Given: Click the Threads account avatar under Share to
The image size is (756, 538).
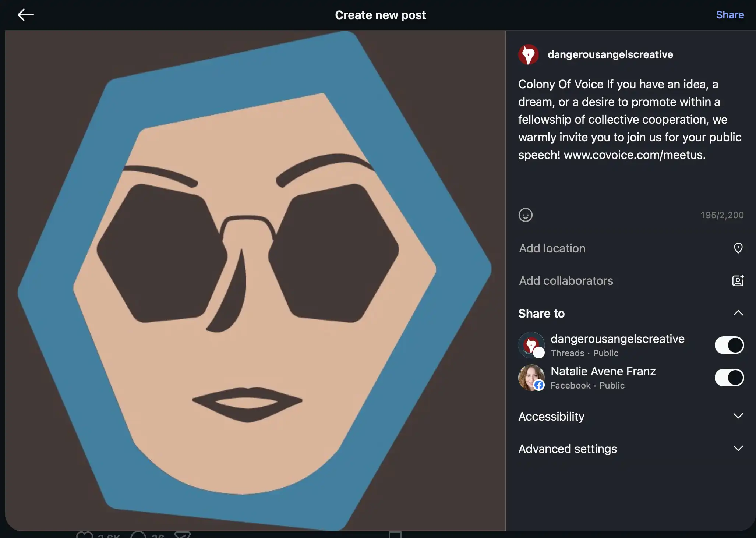Looking at the screenshot, I should point(531,345).
